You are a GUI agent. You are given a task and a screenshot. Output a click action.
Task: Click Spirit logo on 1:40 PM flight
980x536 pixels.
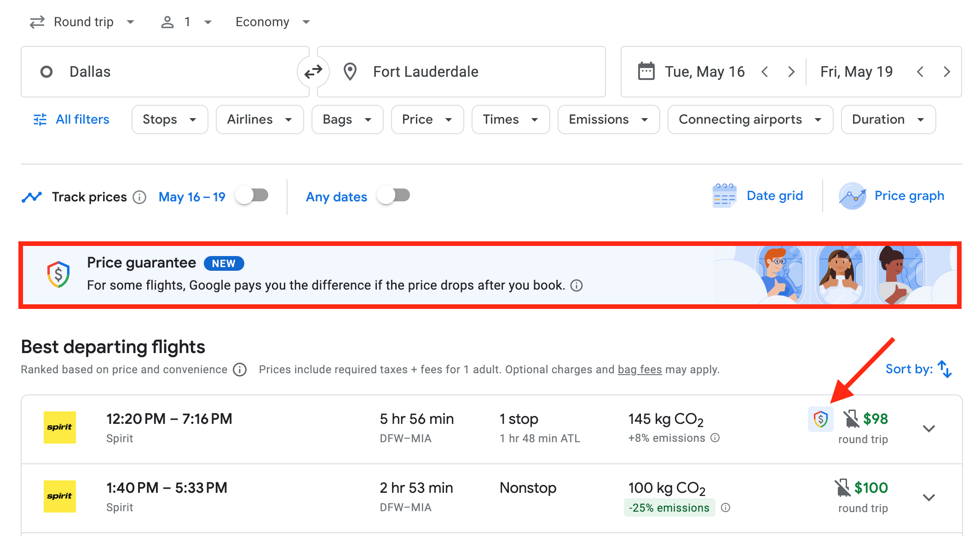click(x=60, y=496)
